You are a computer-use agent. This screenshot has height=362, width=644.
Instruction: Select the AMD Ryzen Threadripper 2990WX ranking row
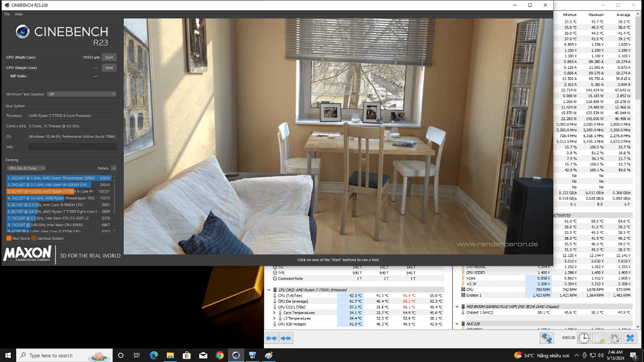(59, 178)
